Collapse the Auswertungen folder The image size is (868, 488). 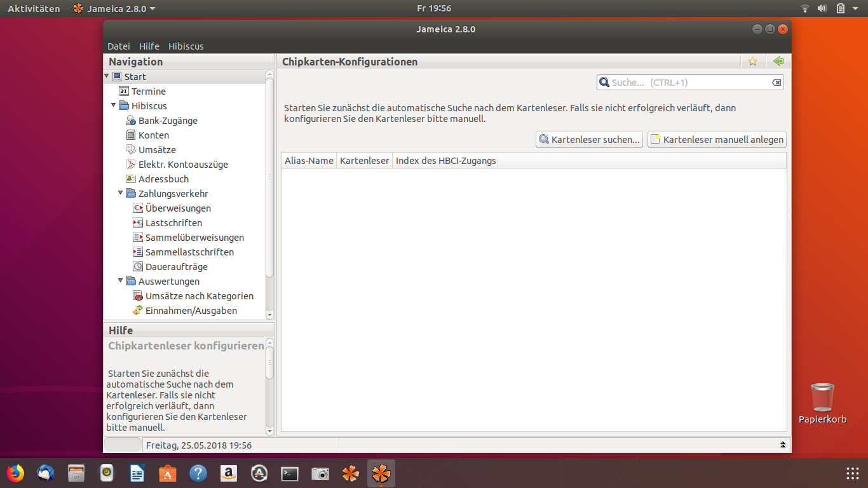[121, 281]
